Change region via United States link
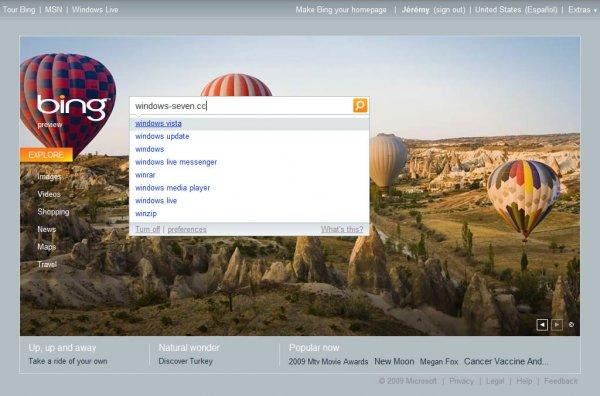 coord(498,10)
